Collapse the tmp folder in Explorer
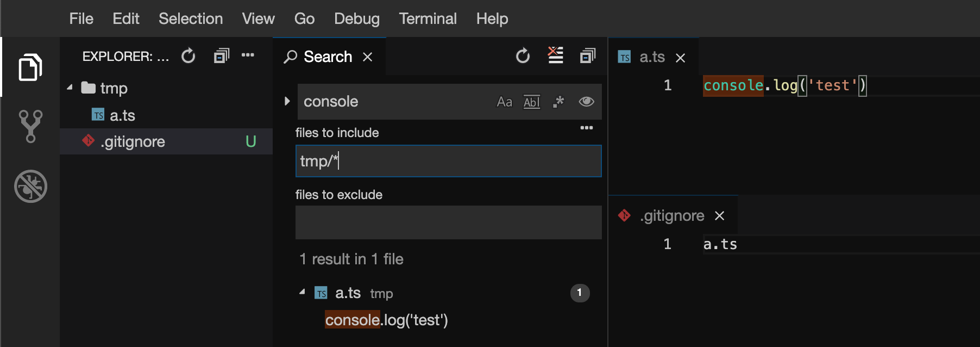 70,88
